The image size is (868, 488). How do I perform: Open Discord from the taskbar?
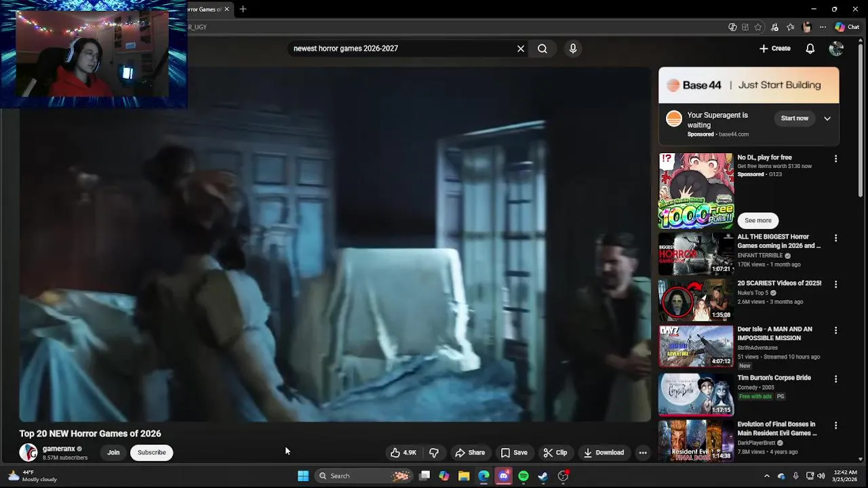tap(503, 476)
